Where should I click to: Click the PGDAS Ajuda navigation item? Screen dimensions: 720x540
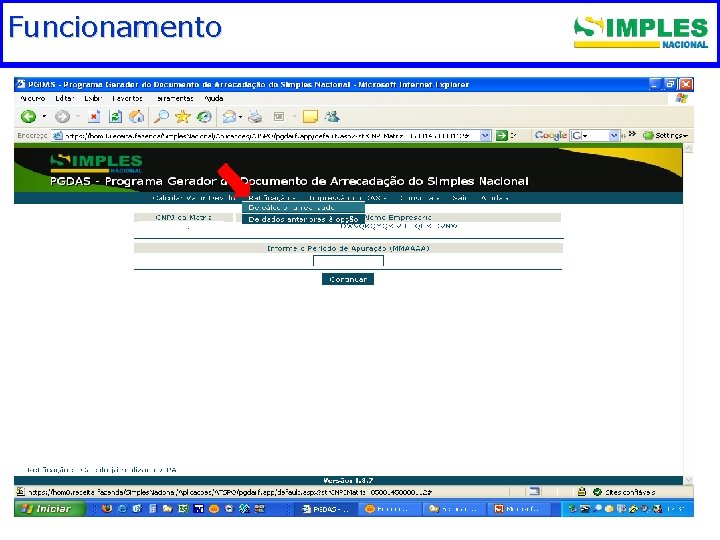[x=495, y=198]
